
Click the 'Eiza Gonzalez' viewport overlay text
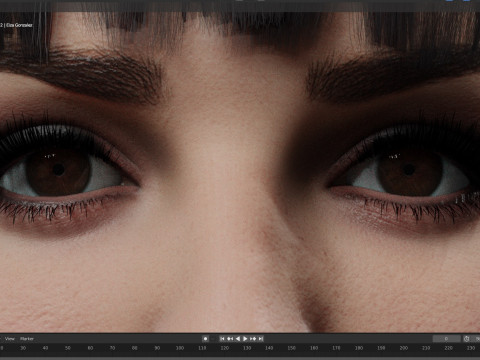[19, 25]
